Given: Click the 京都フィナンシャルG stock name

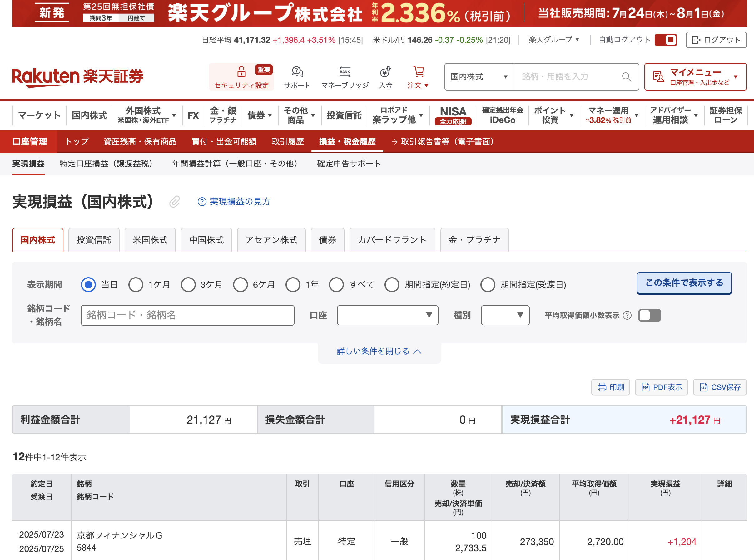Looking at the screenshot, I should pyautogui.click(x=119, y=535).
